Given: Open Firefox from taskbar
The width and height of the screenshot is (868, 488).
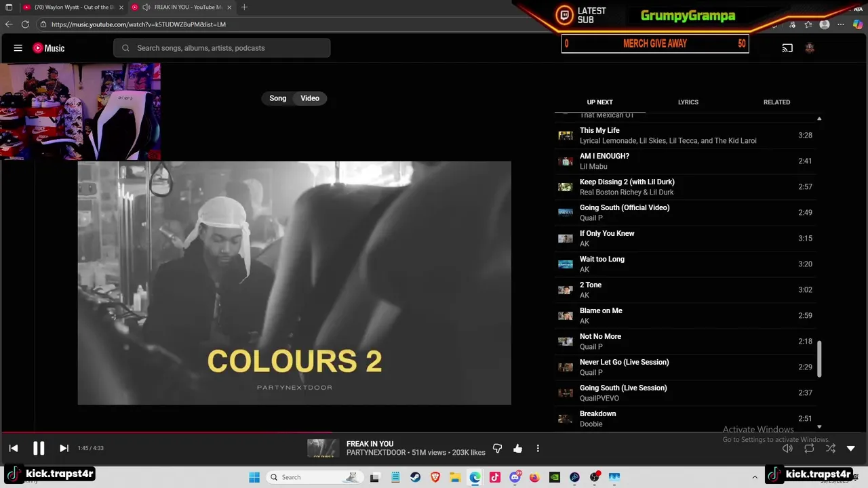Looking at the screenshot, I should click(x=534, y=477).
